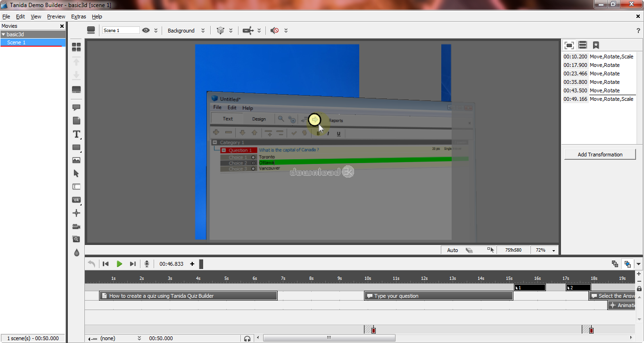Open the Edit menu
The width and height of the screenshot is (644, 343).
(x=20, y=16)
